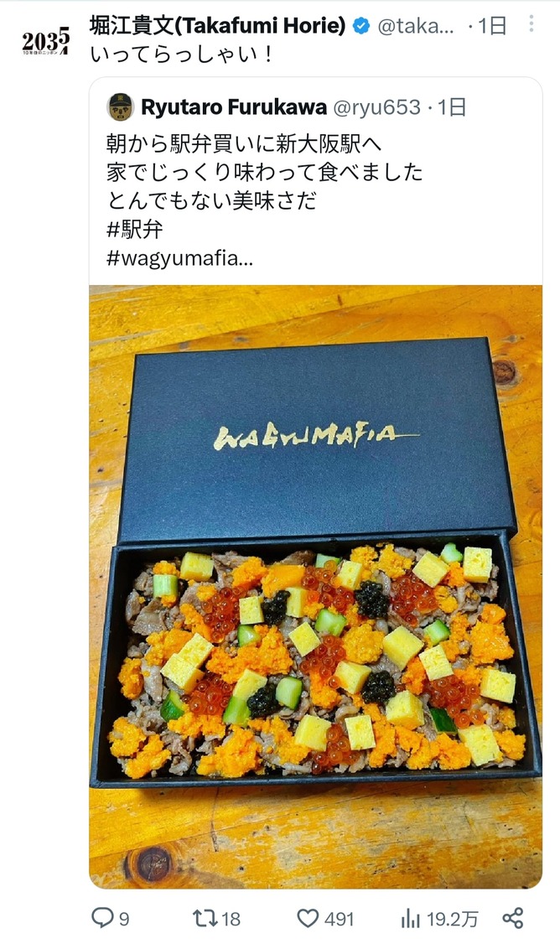Open the reply comment icon
560x944 pixels.
[103, 917]
